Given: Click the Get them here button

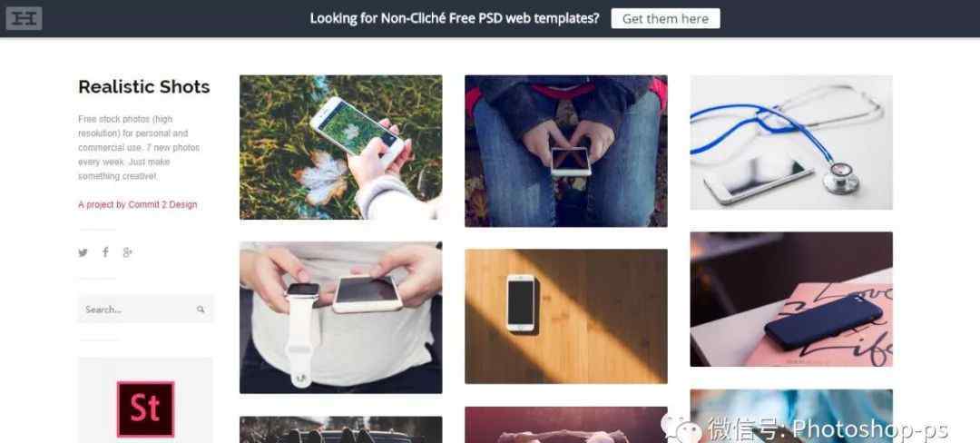Looking at the screenshot, I should click(665, 19).
